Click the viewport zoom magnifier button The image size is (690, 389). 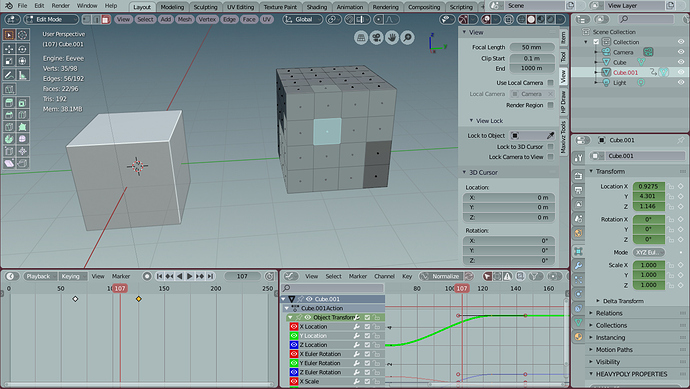point(407,38)
